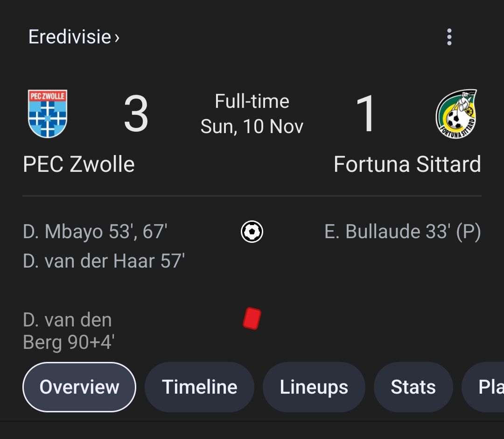The height and width of the screenshot is (439, 504).
Task: Open the Lineups tab
Action: click(314, 387)
